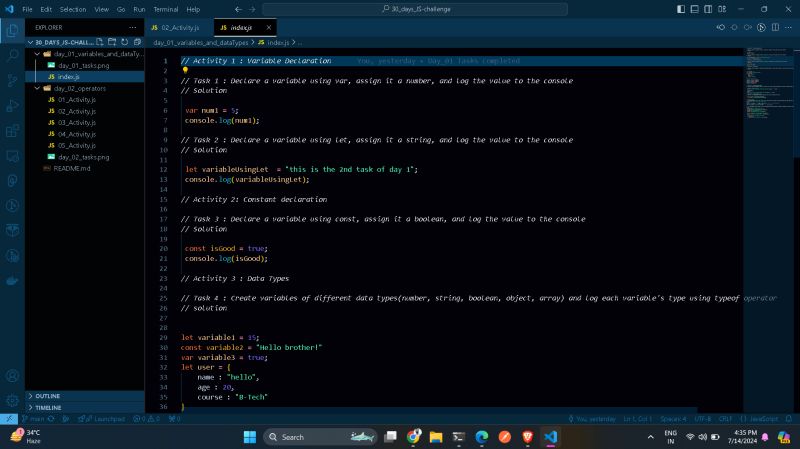
Task: Click the New File icon in the Explorer header
Action: (99, 42)
